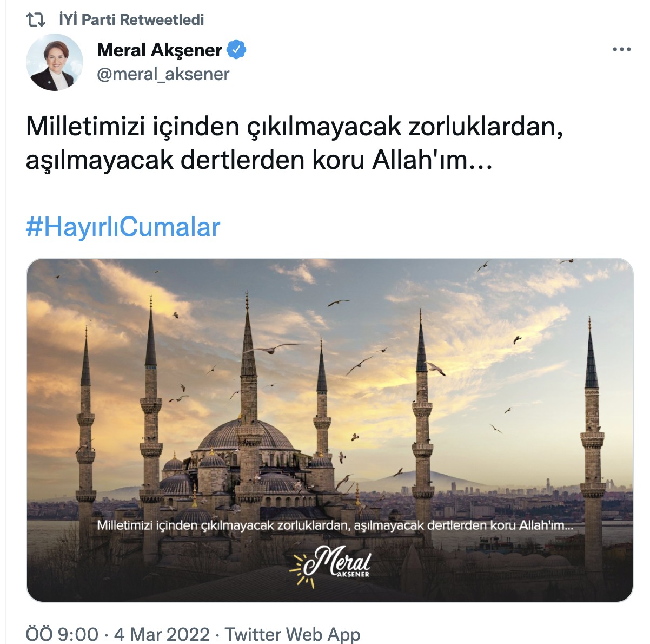Open the mosque photo attached to the tweet
The height and width of the screenshot is (644, 650).
[330, 430]
